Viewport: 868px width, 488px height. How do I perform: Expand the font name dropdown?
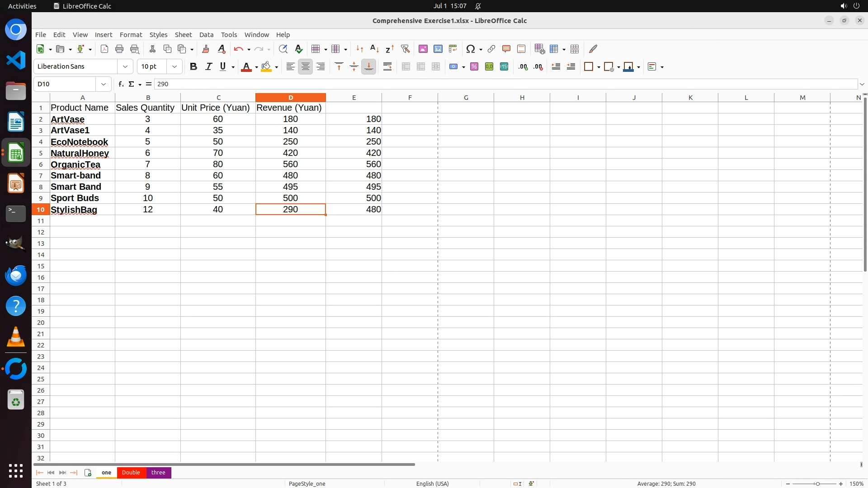(125, 66)
